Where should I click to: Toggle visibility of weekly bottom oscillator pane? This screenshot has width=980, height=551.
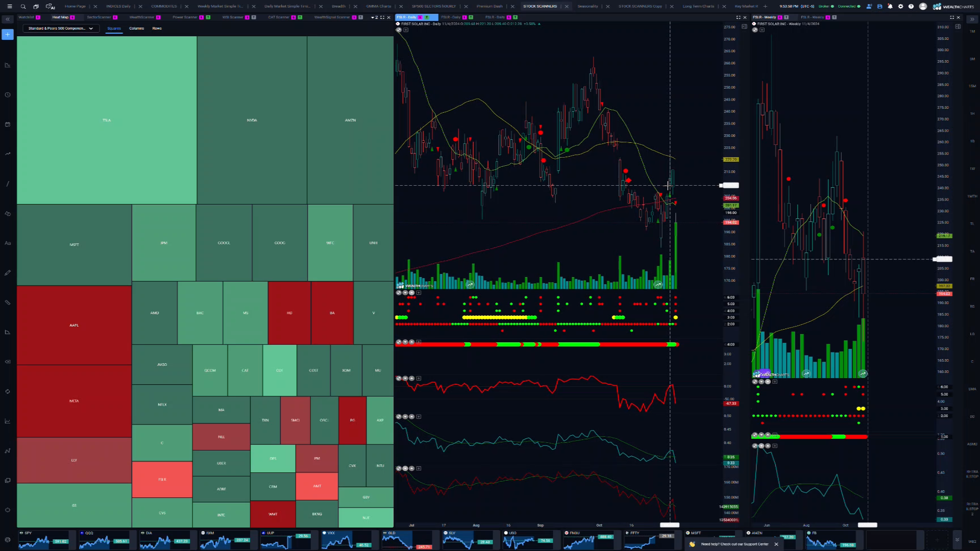click(x=755, y=446)
